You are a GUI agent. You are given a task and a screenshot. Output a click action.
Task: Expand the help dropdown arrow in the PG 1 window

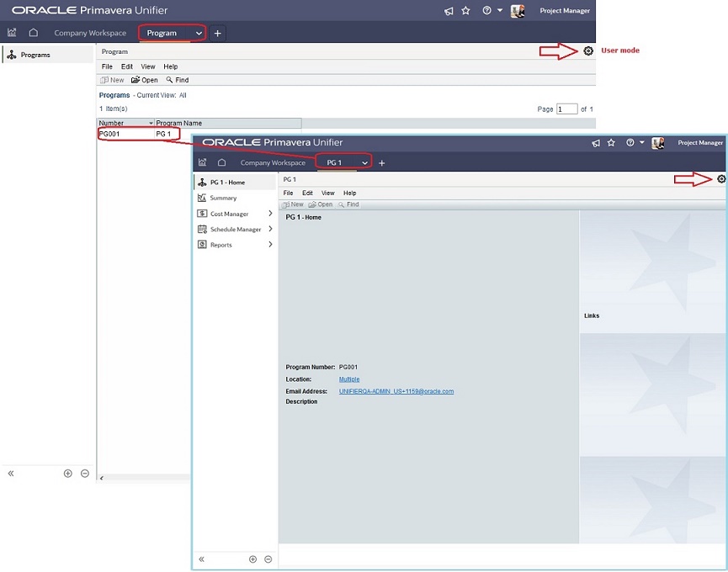click(x=641, y=142)
